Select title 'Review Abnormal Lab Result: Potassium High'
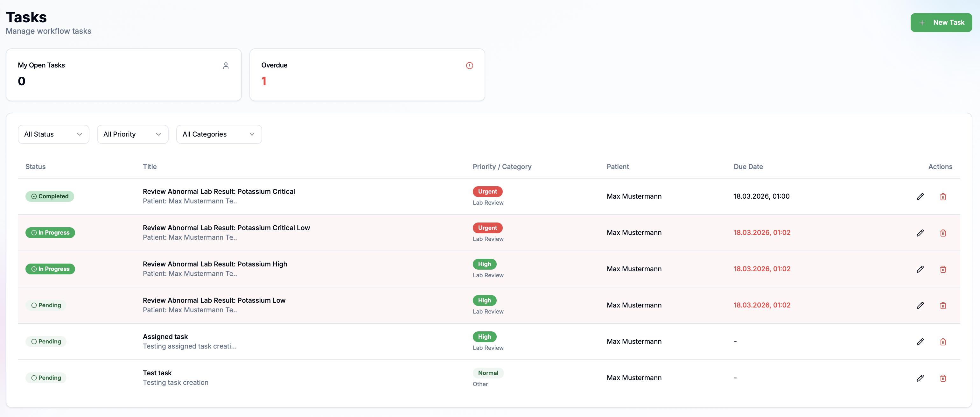 pyautogui.click(x=215, y=264)
